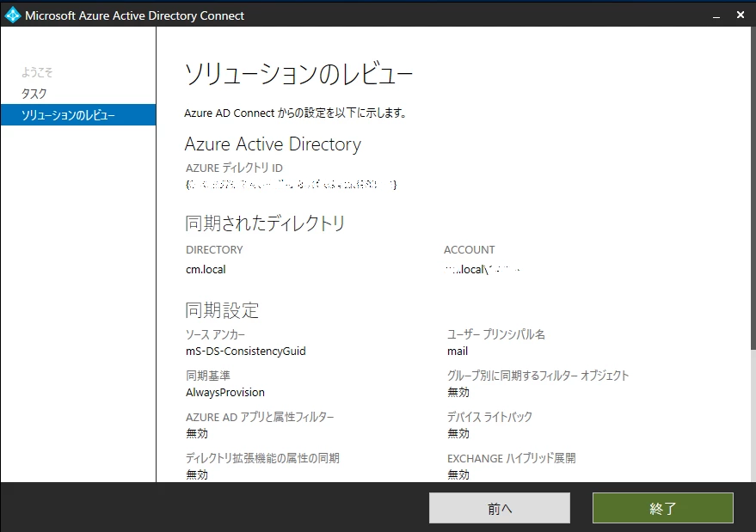Click the mail user principal name value
Viewport: 756px width, 532px height.
tap(458, 352)
